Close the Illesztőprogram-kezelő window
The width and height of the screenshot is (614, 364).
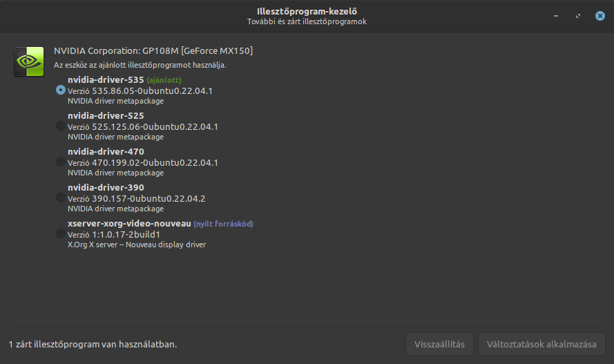(x=600, y=16)
